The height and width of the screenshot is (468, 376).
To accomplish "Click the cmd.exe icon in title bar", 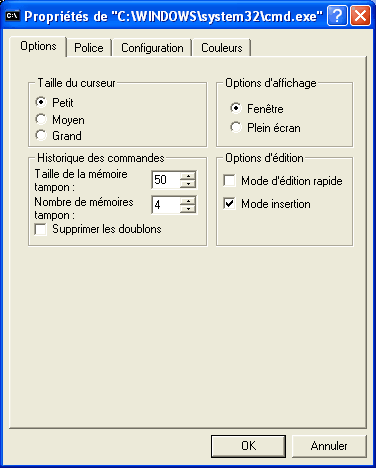I will (13, 16).
